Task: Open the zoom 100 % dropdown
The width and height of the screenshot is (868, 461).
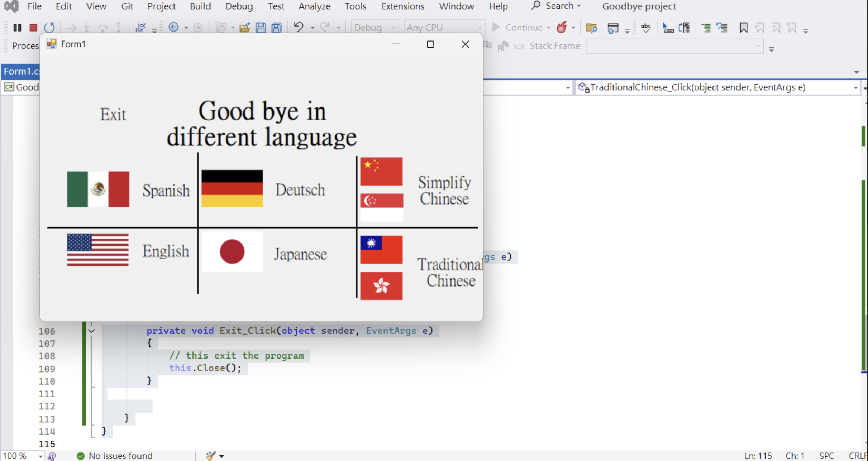Action: pos(40,456)
